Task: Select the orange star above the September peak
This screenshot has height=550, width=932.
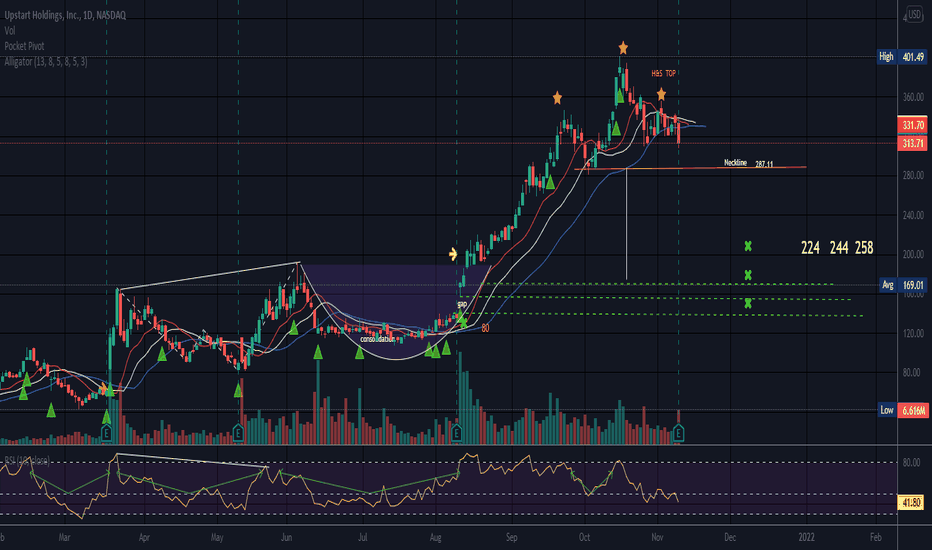Action: coord(557,98)
